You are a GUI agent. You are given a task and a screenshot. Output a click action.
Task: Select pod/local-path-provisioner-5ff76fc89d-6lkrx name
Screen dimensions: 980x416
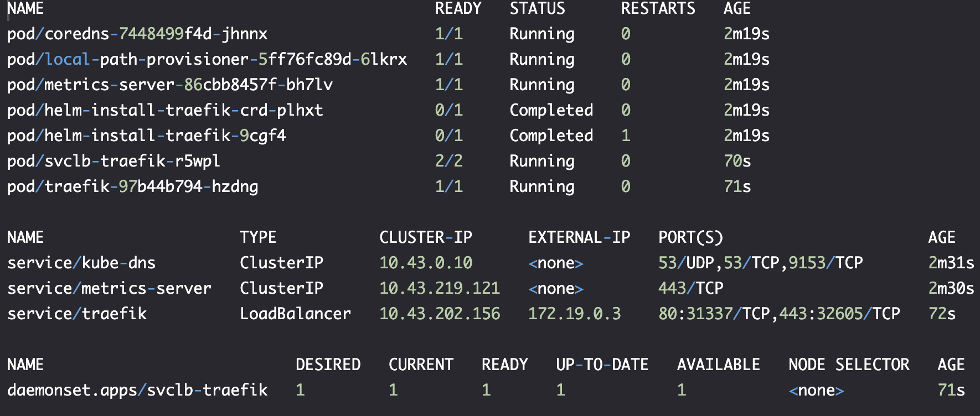[207, 60]
